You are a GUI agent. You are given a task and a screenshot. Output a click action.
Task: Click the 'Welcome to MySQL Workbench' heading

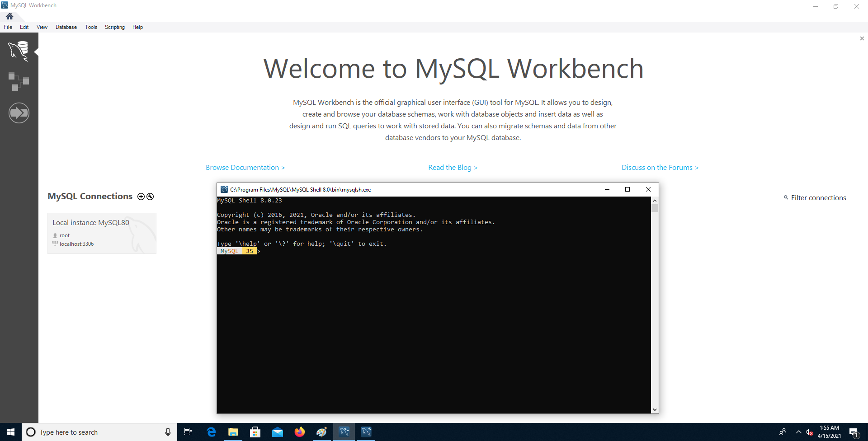pos(453,69)
